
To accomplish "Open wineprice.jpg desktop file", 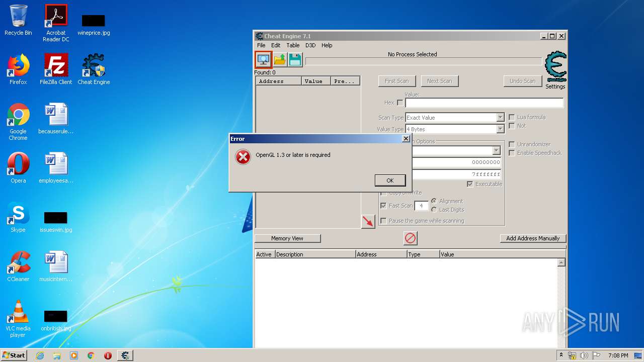I will click(x=94, y=24).
